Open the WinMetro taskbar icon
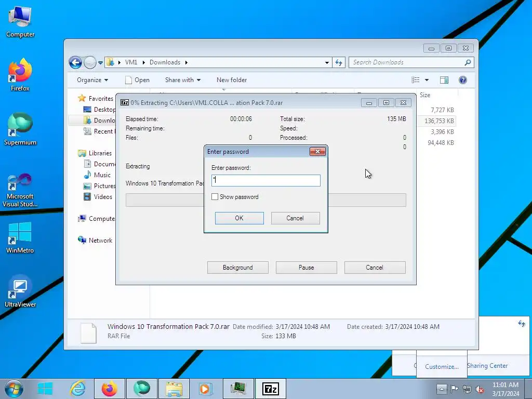 (x=45, y=389)
